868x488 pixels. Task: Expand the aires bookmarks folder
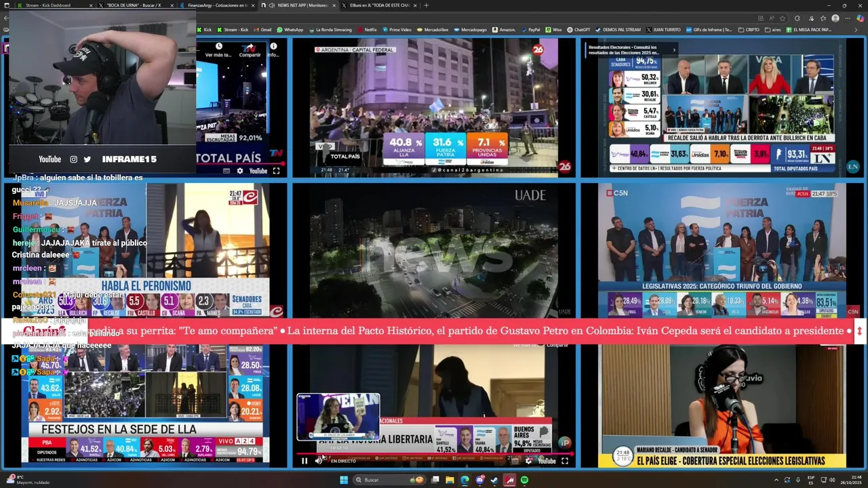click(x=772, y=30)
